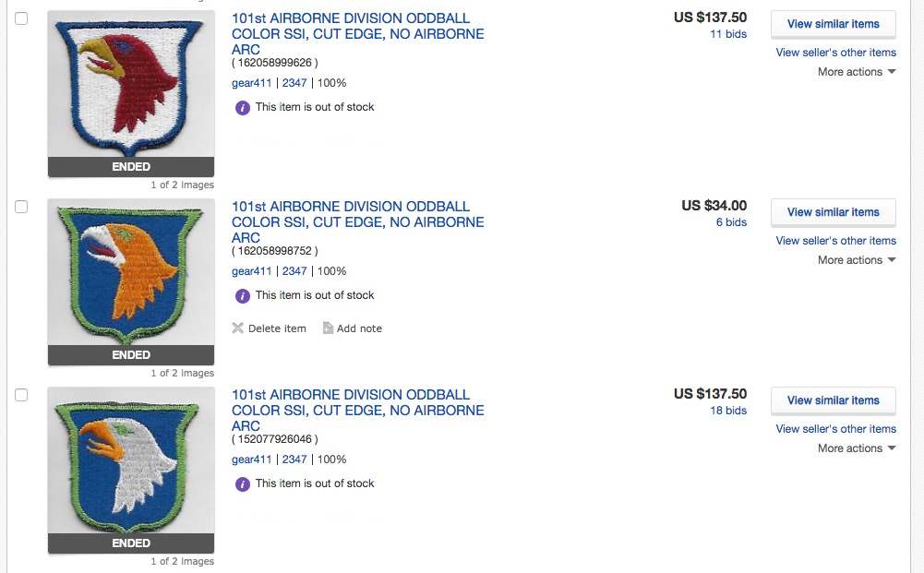
Task: Click the out-of-stock info icon for item 162058998752
Action: click(x=243, y=295)
